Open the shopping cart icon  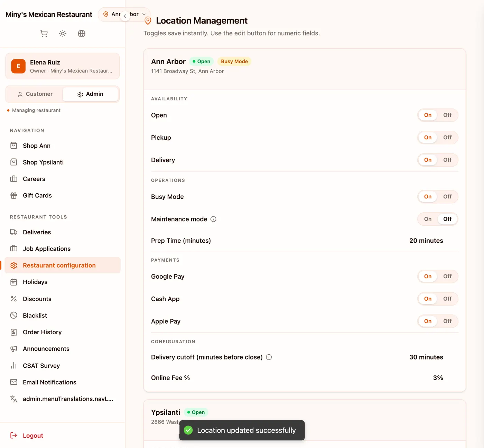(x=44, y=34)
